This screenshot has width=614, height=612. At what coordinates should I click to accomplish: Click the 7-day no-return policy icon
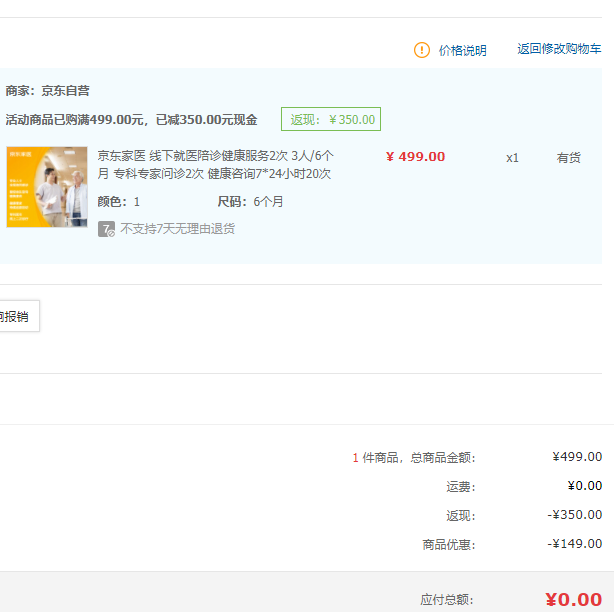(107, 229)
